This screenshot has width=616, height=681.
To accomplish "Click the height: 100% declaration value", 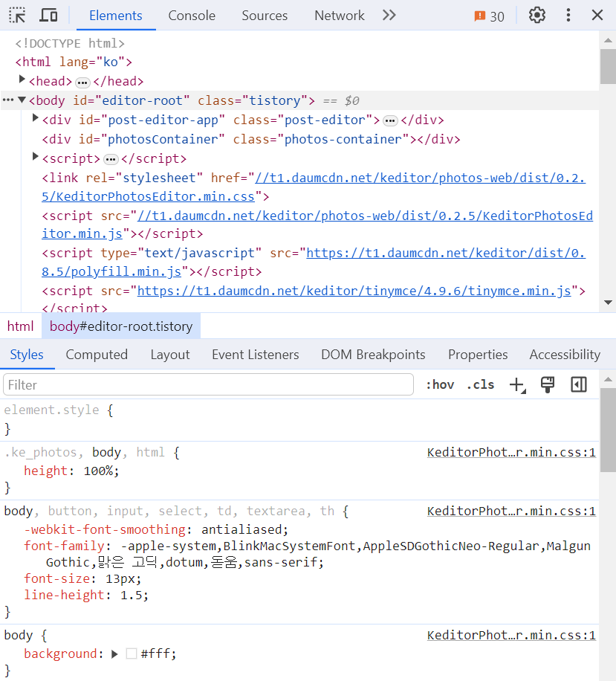I will coord(99,471).
